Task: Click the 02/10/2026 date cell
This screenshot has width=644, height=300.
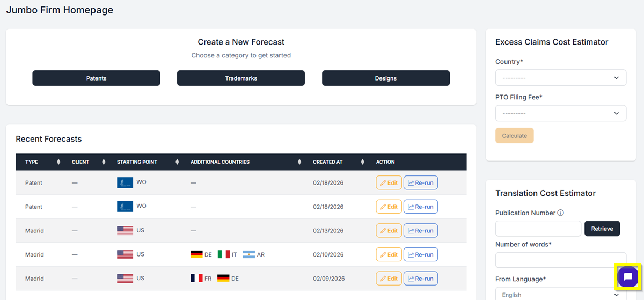Action: pos(328,254)
